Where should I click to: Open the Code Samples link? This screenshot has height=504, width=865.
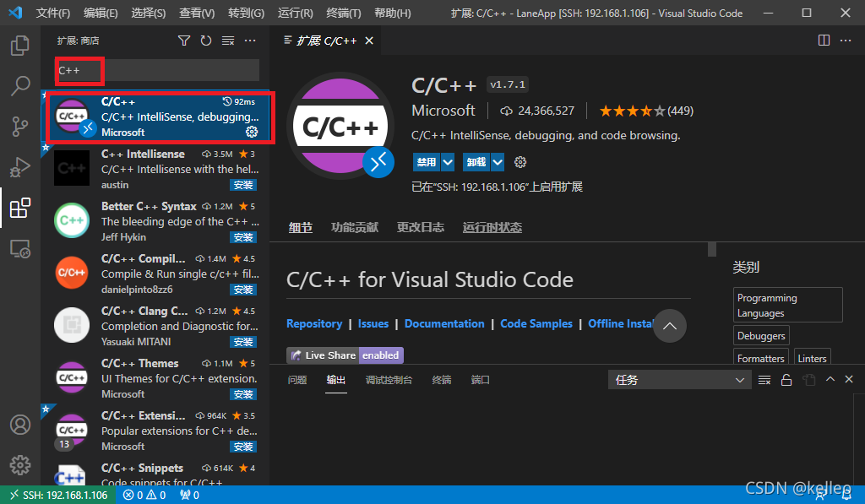[x=536, y=323]
